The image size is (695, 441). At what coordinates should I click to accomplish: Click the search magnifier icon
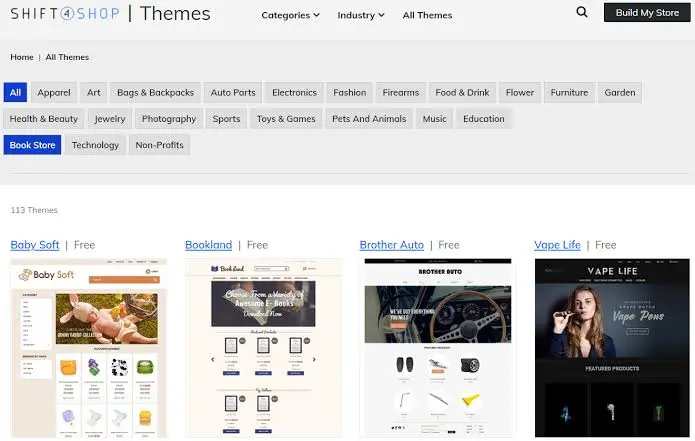click(x=582, y=12)
